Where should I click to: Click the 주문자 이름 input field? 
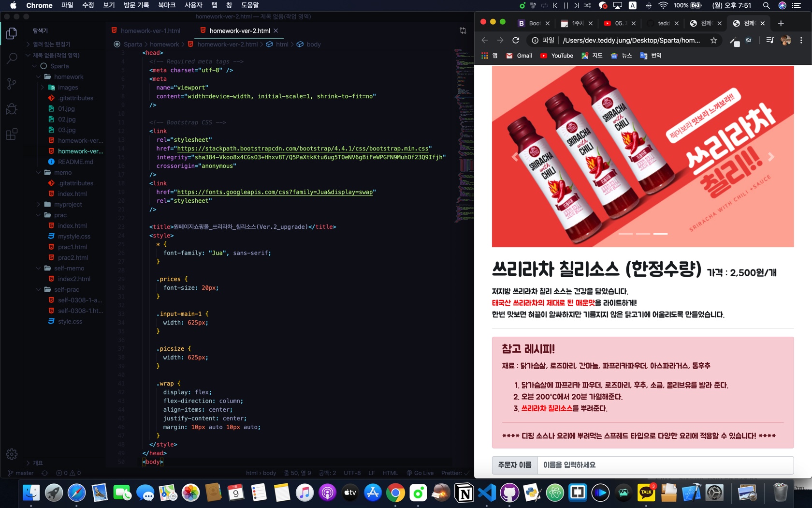665,465
